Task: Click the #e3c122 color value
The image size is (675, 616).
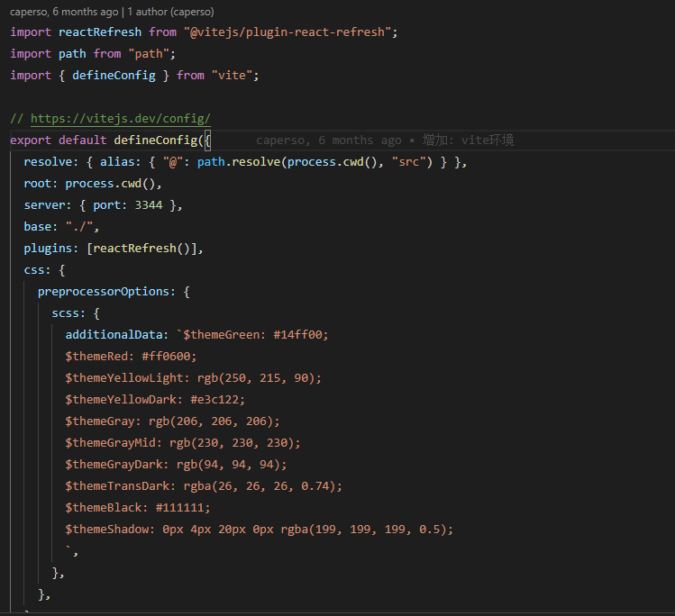Action: [x=214, y=399]
